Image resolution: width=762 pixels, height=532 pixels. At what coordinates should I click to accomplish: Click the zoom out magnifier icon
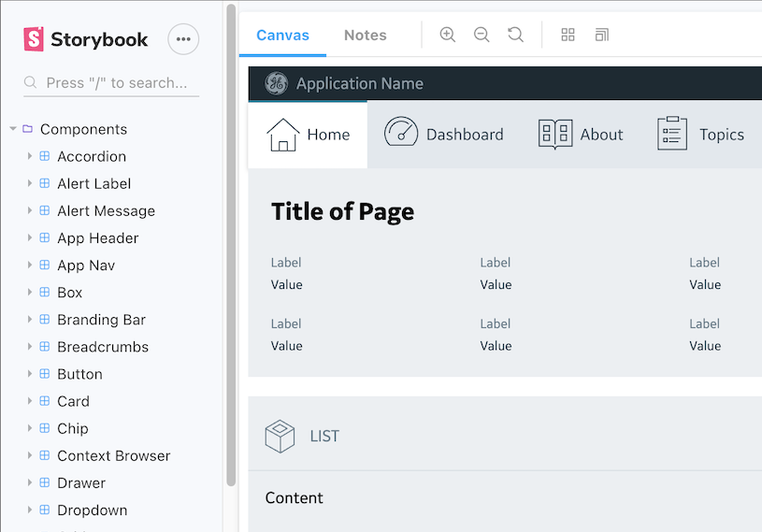(482, 35)
